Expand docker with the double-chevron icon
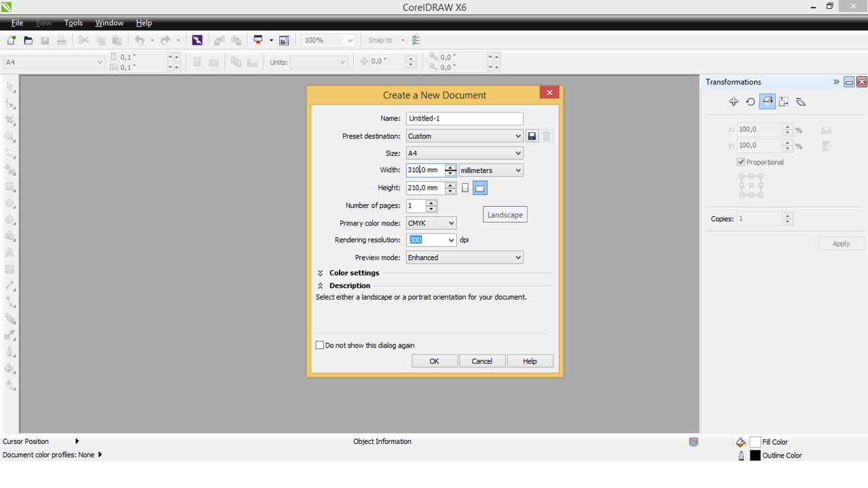Image resolution: width=868 pixels, height=488 pixels. click(x=836, y=82)
